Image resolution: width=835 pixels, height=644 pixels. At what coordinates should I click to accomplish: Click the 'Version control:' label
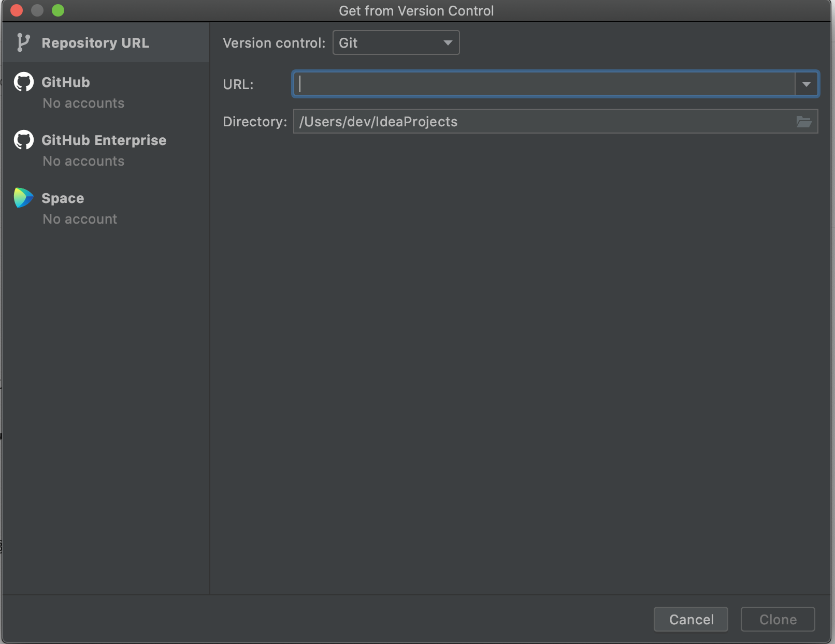pyautogui.click(x=274, y=43)
